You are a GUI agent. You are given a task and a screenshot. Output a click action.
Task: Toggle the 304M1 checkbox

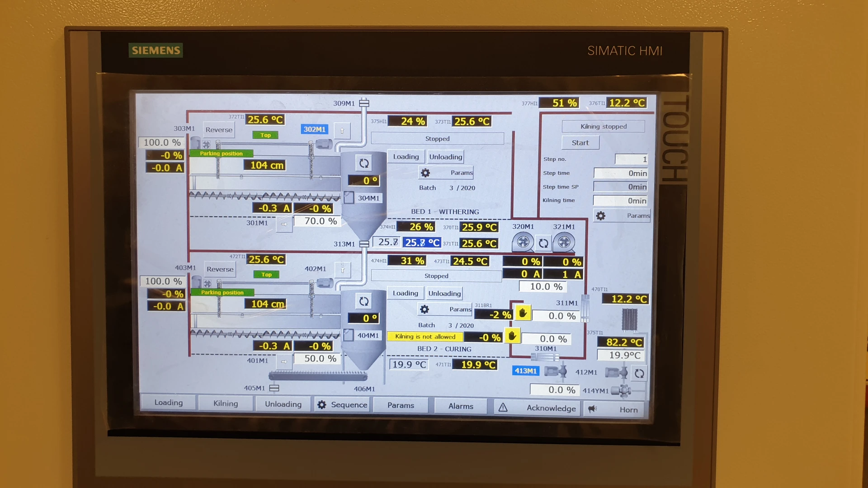point(349,197)
